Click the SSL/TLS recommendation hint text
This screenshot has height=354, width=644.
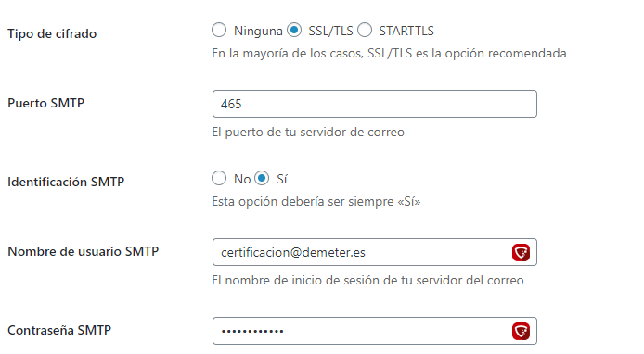pos(389,54)
